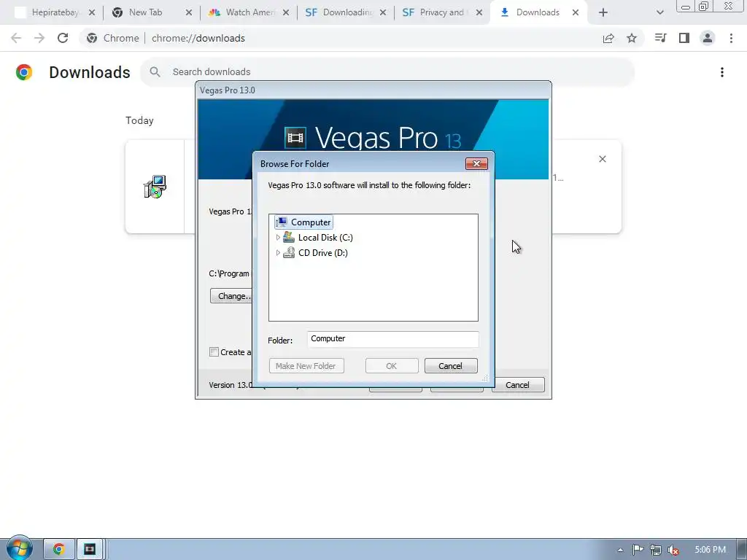Open the network tray icon
The image size is (747, 560).
pyautogui.click(x=656, y=550)
